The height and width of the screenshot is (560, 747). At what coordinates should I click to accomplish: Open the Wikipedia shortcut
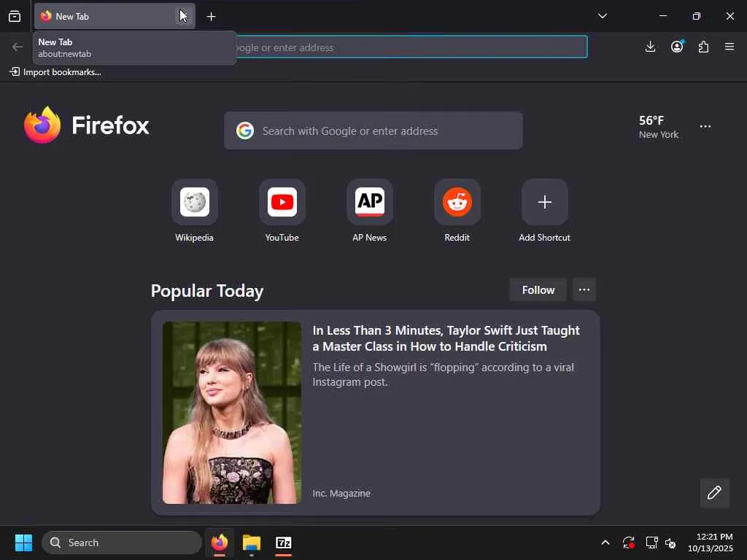[194, 211]
